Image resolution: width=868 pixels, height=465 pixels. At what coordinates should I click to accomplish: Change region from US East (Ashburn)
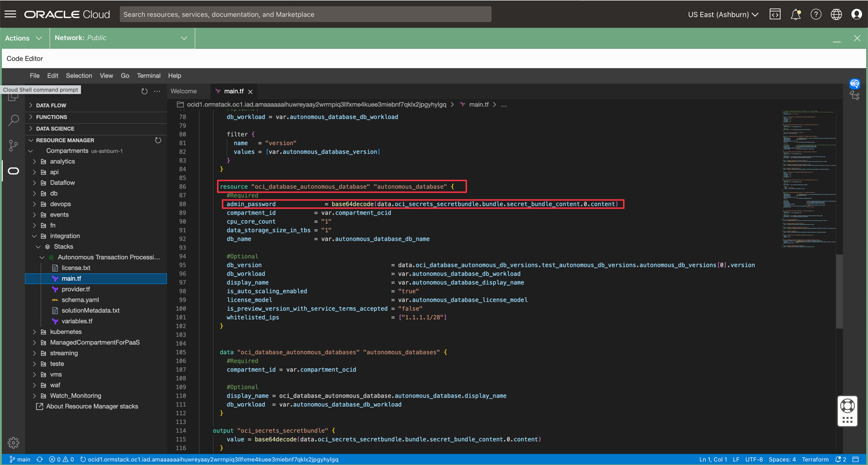point(723,15)
